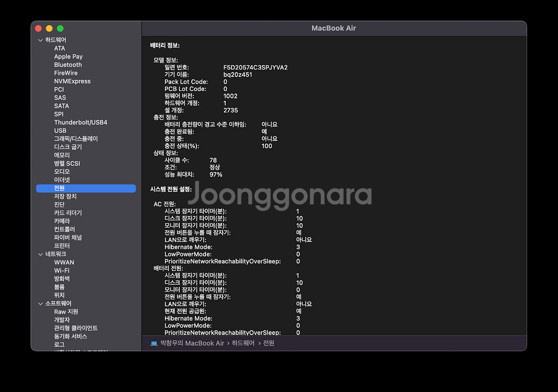Select 방화벽 in the sidebar
This screenshot has height=392, width=558.
pyautogui.click(x=62, y=279)
